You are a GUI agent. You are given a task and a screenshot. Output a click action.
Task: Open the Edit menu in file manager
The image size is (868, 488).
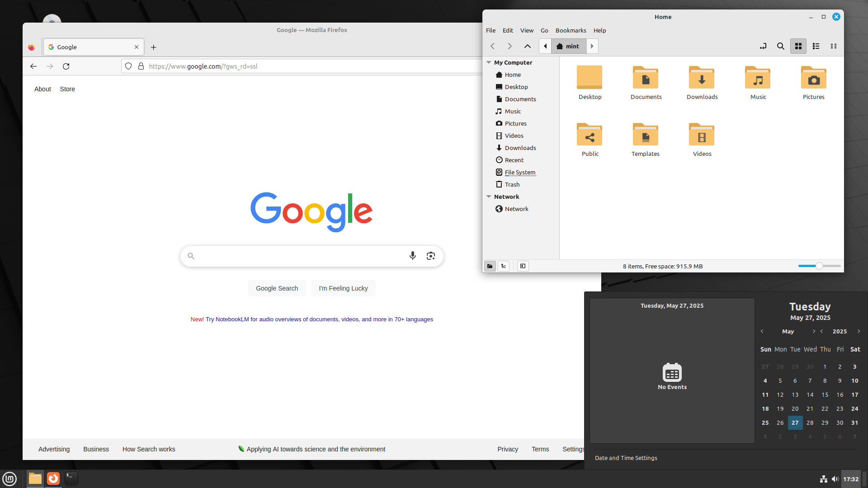pyautogui.click(x=508, y=30)
